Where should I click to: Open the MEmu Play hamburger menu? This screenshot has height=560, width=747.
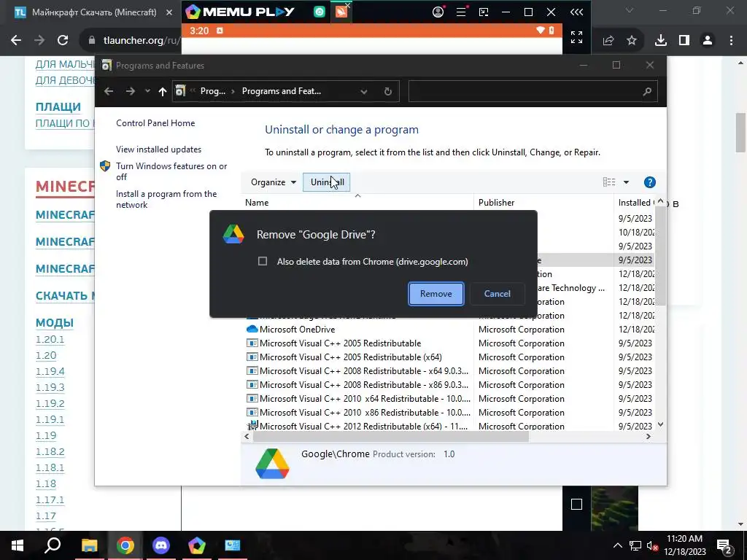461,12
